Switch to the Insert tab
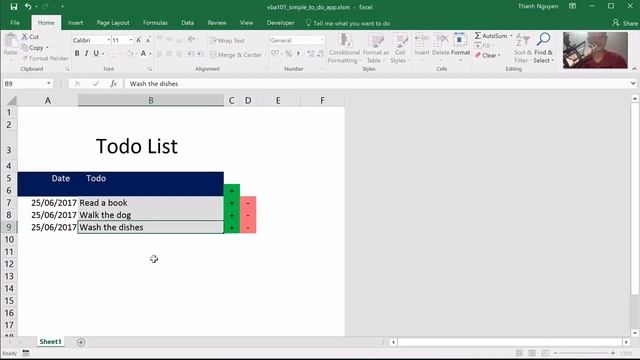 click(x=75, y=23)
